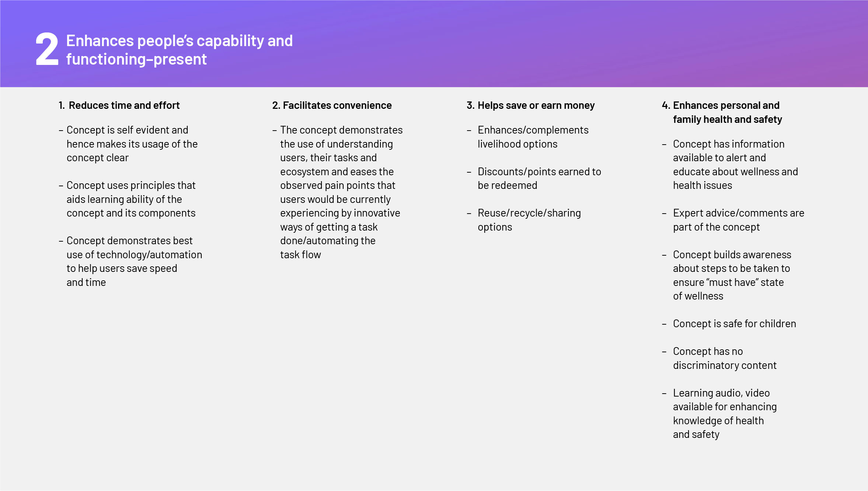Select bullet about principles that aid learning ability
Image resolution: width=868 pixels, height=491 pixels.
coord(131,199)
